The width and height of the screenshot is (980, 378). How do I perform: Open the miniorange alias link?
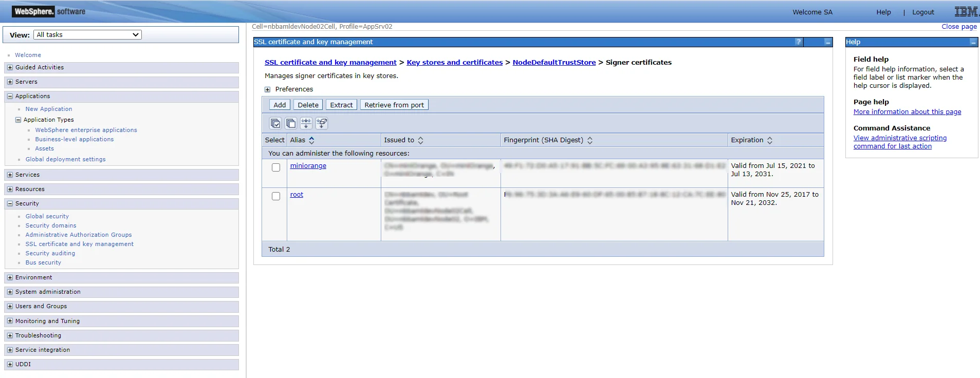[308, 166]
